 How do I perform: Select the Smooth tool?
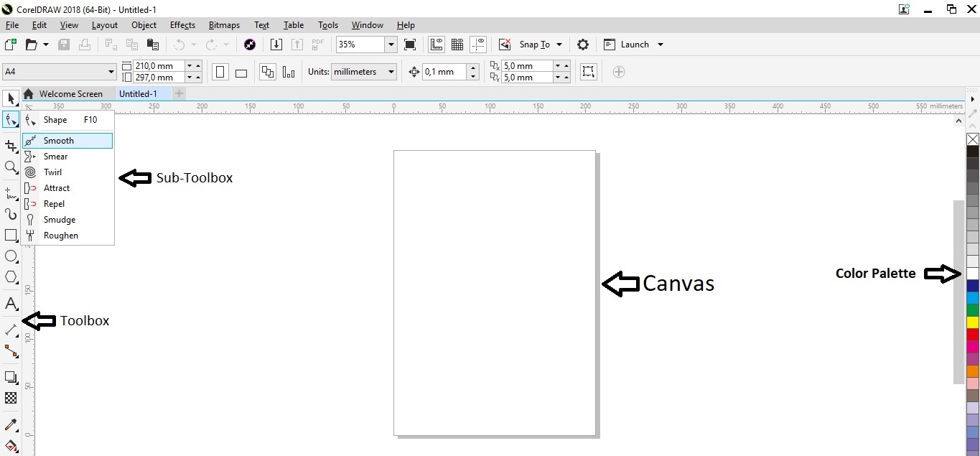(x=57, y=141)
